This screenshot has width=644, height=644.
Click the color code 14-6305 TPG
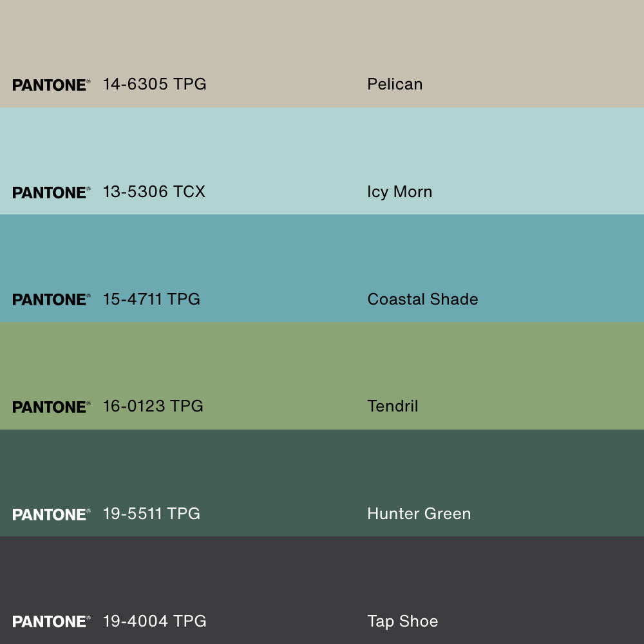(x=155, y=84)
